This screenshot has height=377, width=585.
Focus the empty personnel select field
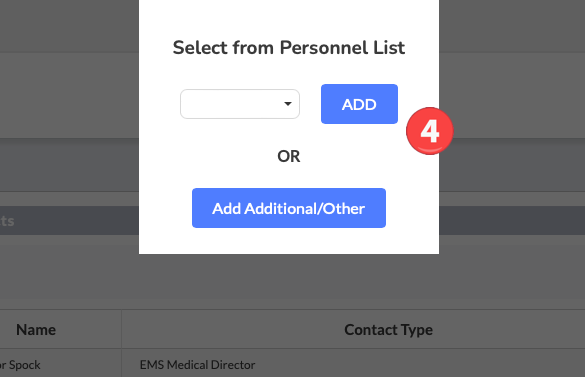coord(240,104)
